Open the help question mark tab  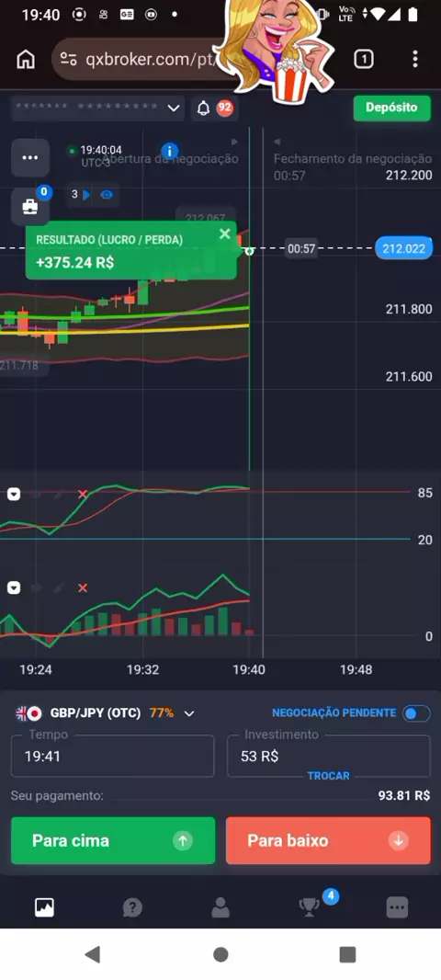point(131,907)
